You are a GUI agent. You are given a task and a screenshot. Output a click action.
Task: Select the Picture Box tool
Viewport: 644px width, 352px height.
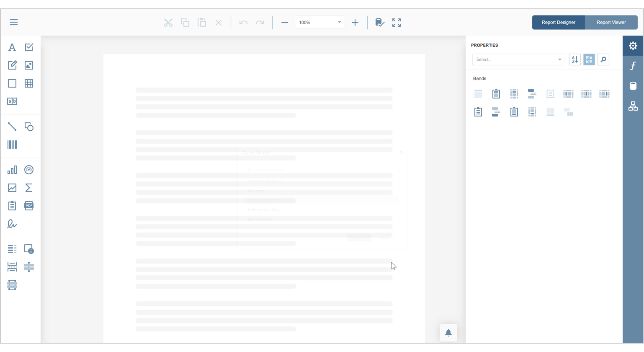click(28, 65)
